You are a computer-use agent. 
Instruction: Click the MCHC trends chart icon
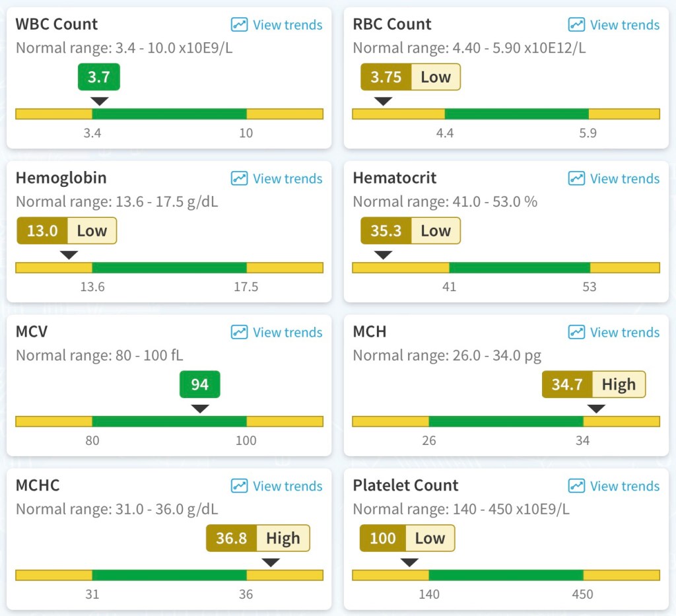coord(239,487)
